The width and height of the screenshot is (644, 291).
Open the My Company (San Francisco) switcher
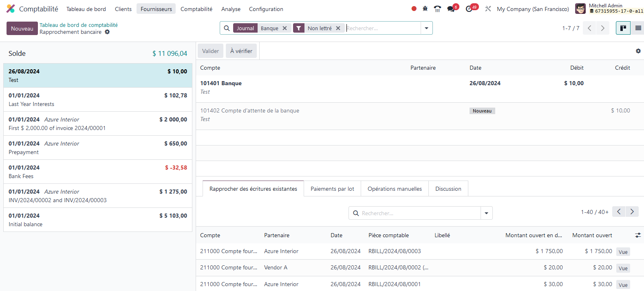[x=532, y=9]
